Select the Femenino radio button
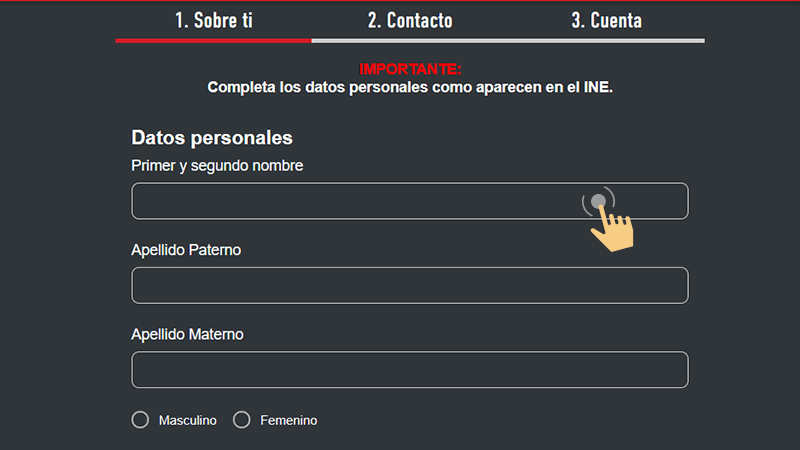The image size is (800, 450). (241, 420)
